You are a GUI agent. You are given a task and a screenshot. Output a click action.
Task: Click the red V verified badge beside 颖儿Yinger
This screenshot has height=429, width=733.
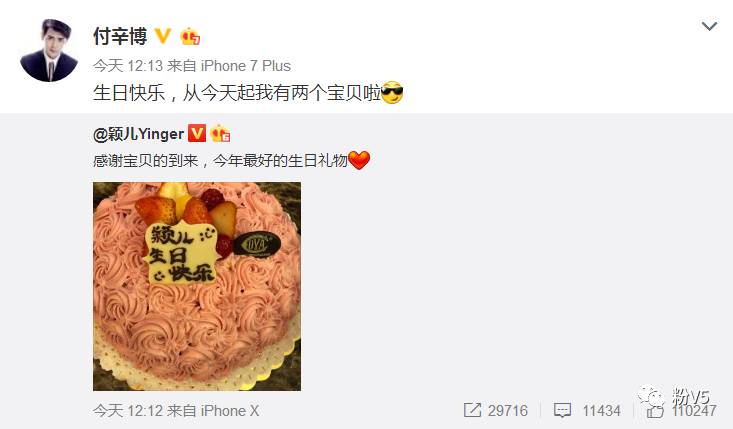pos(197,133)
